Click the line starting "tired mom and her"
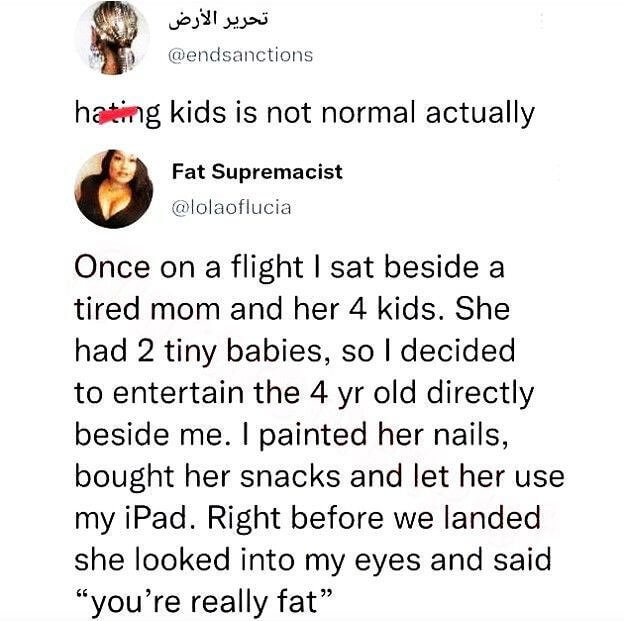The image size is (624, 621). click(291, 310)
